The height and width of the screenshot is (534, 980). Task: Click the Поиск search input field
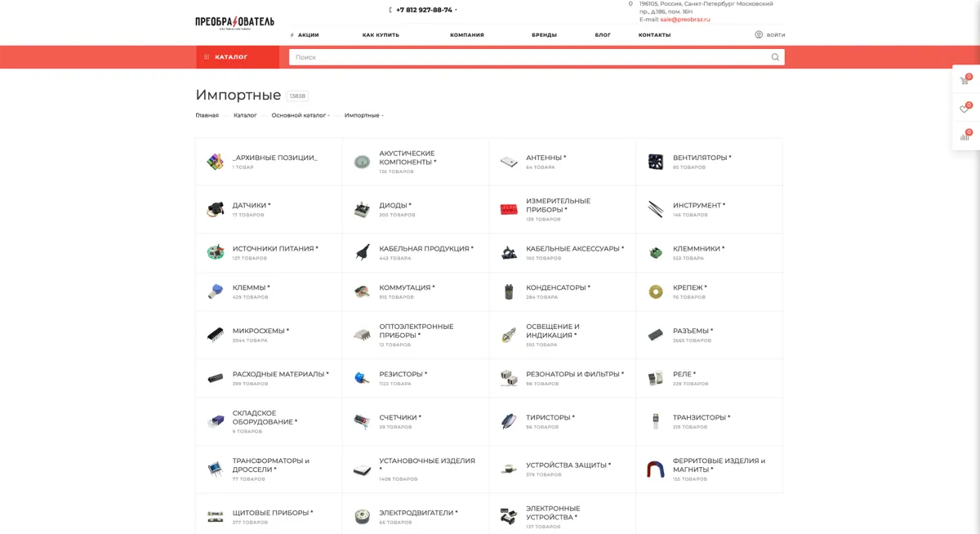click(537, 57)
